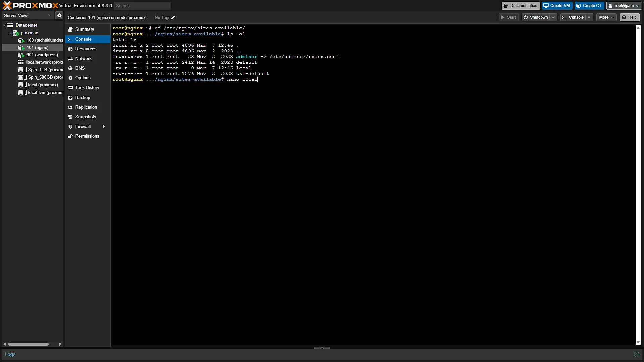Open the Permissions tab

pos(88,136)
